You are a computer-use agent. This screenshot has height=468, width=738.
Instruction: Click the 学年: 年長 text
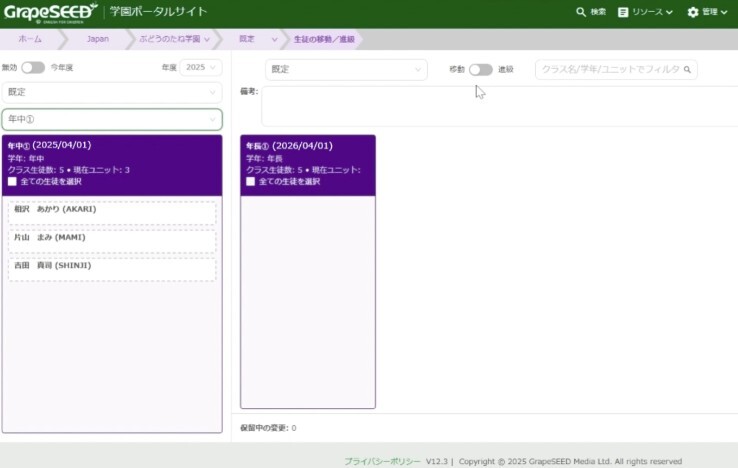[264, 159]
